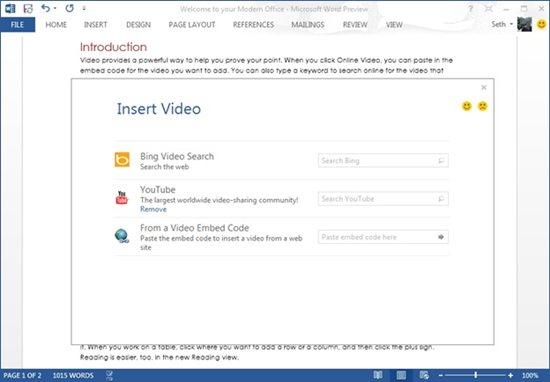This screenshot has width=550, height=382.
Task: Switch to the REVIEW tab
Action: (355, 25)
